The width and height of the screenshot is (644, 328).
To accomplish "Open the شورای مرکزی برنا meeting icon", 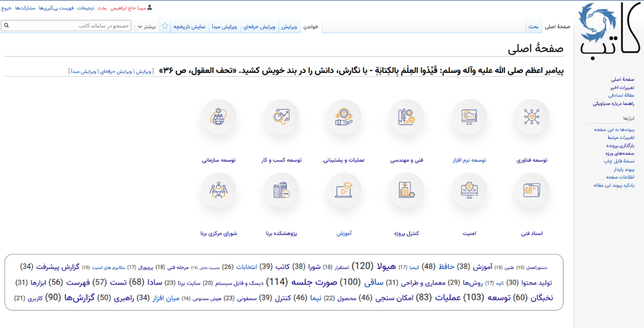I will pyautogui.click(x=219, y=190).
